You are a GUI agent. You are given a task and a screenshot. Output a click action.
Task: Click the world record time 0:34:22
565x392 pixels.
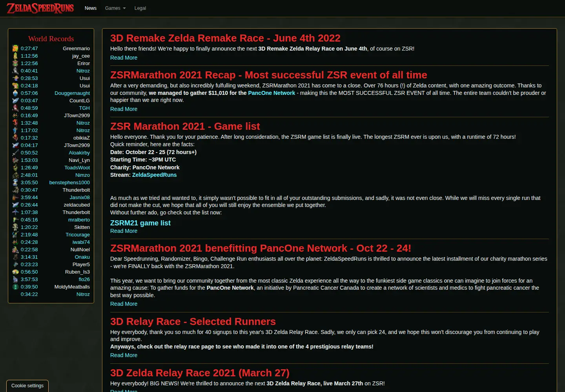[29, 294]
